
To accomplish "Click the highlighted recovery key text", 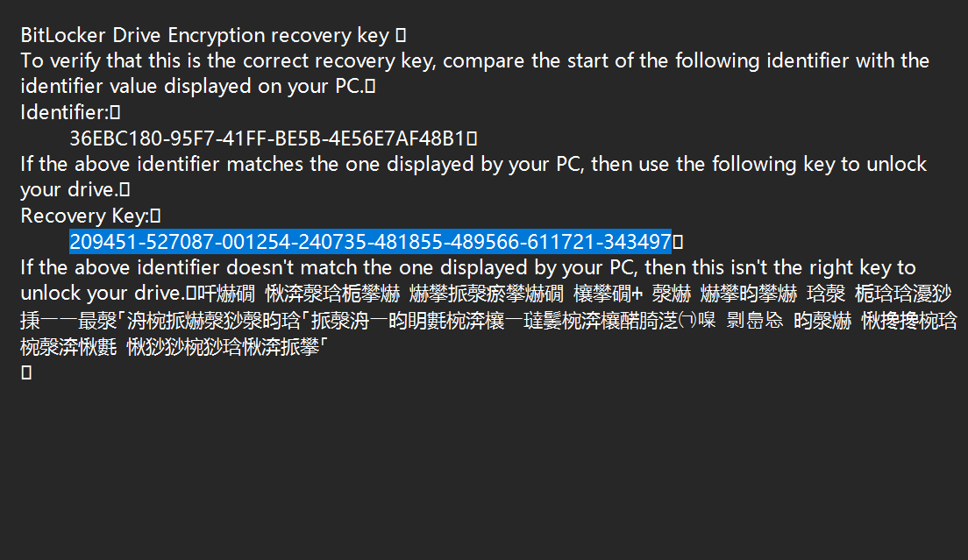I will [370, 241].
